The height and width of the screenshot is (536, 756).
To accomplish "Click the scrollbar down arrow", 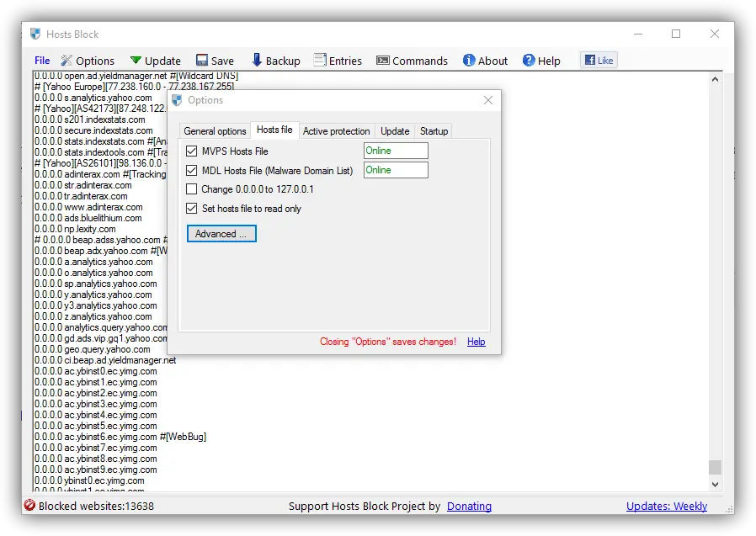I will click(715, 484).
